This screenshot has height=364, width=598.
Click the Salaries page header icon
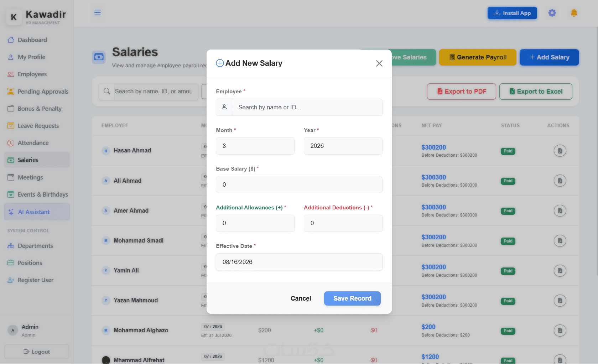(x=99, y=57)
